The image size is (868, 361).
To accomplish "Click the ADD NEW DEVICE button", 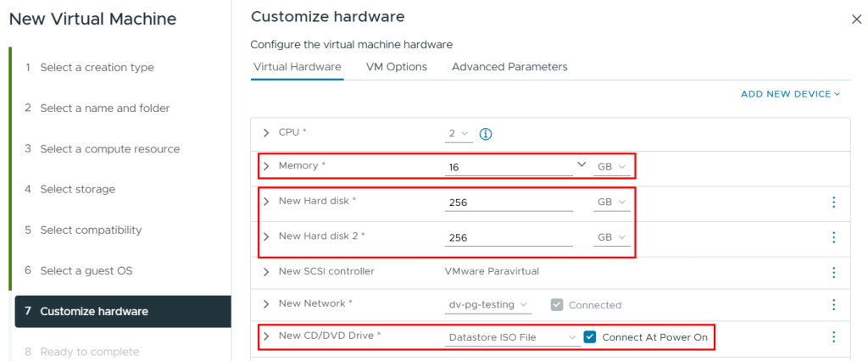I will tap(790, 94).
